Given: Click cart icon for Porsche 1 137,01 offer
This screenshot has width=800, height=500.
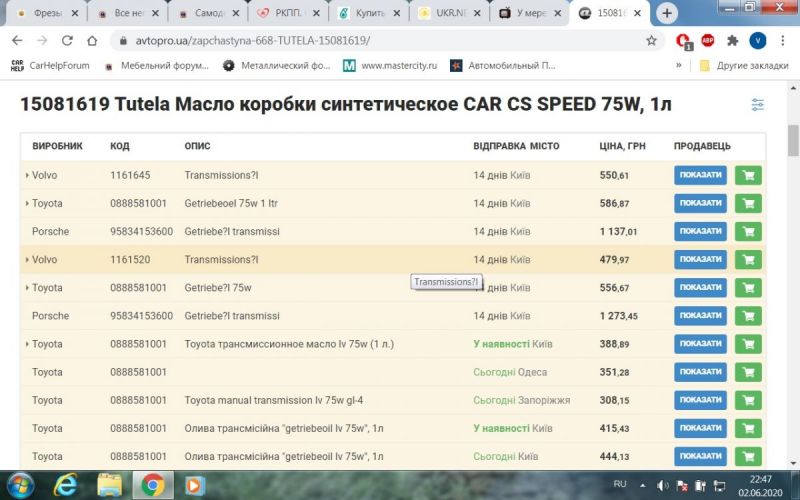Looking at the screenshot, I should point(748,231).
